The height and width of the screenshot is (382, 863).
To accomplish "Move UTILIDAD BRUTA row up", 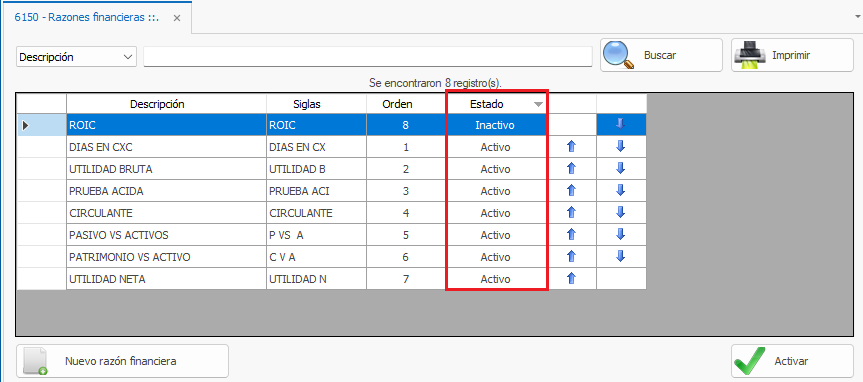I will pyautogui.click(x=571, y=169).
